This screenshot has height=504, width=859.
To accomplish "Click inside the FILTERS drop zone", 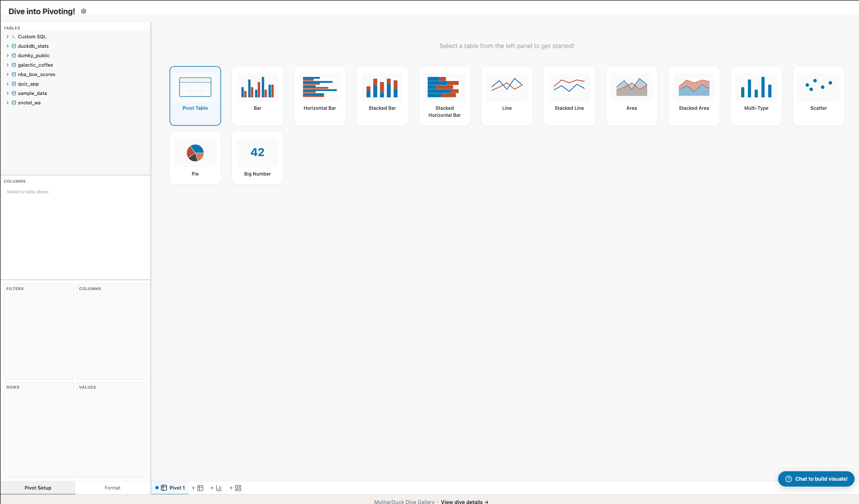I will pos(38,332).
